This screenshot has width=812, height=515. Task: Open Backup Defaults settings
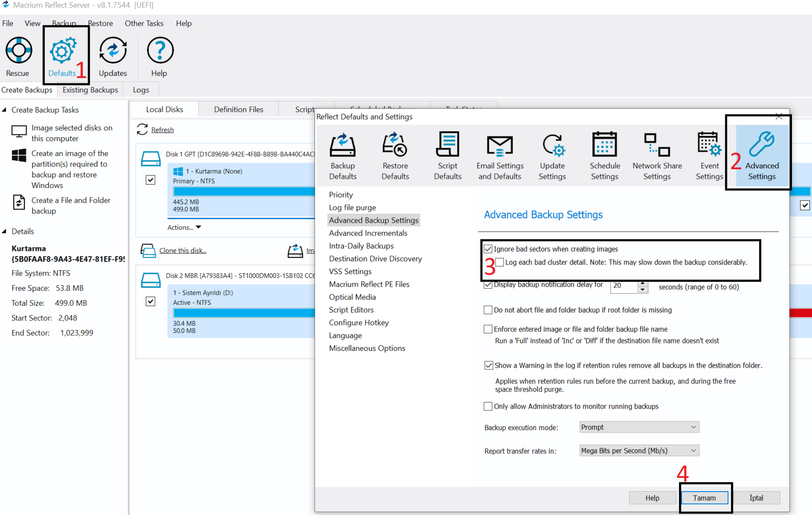pyautogui.click(x=343, y=156)
